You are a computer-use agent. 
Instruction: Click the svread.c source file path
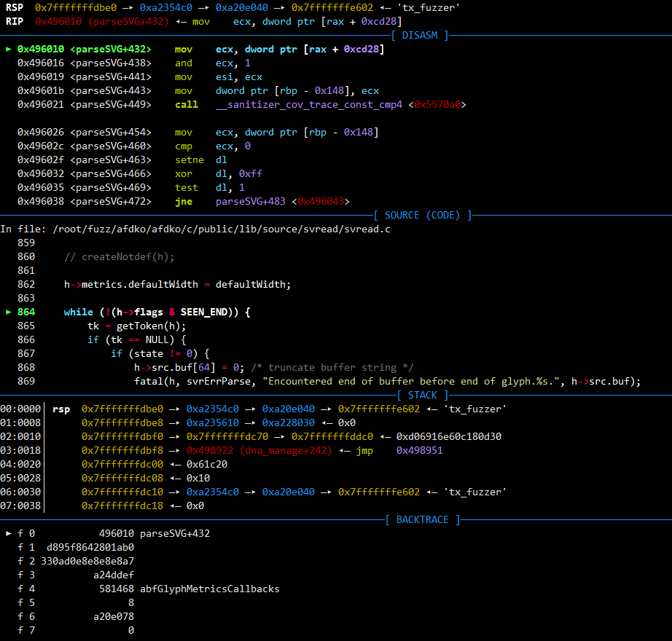tap(222, 229)
